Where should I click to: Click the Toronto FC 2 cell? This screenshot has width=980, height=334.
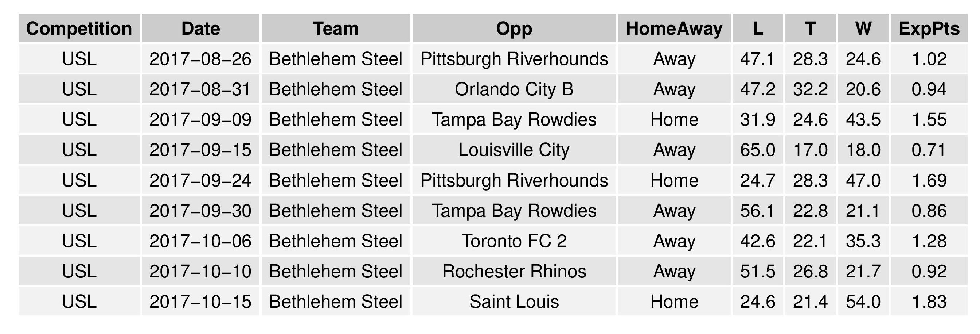pos(514,241)
